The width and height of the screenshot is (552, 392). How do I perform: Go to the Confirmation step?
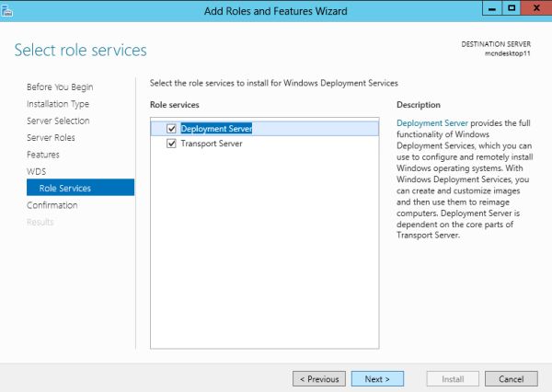52,205
